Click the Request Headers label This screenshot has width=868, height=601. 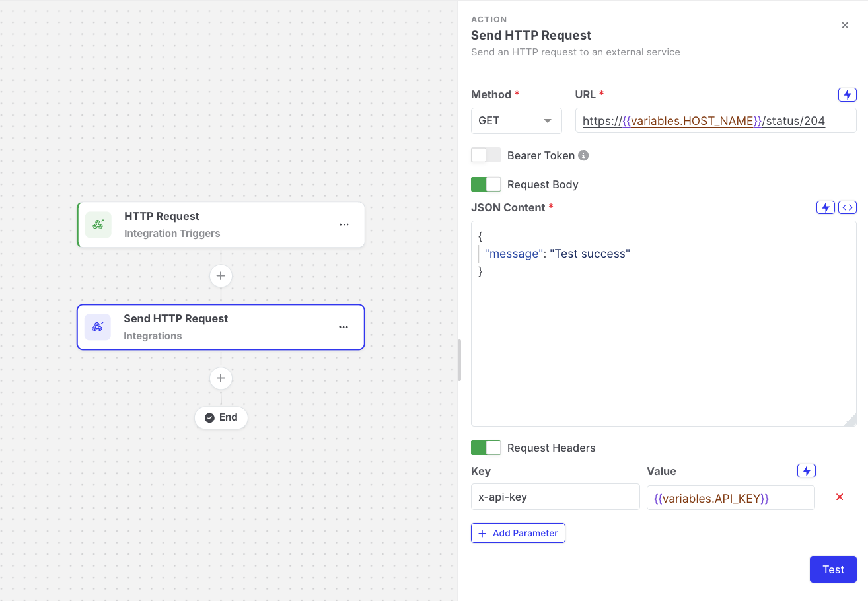[x=552, y=448]
